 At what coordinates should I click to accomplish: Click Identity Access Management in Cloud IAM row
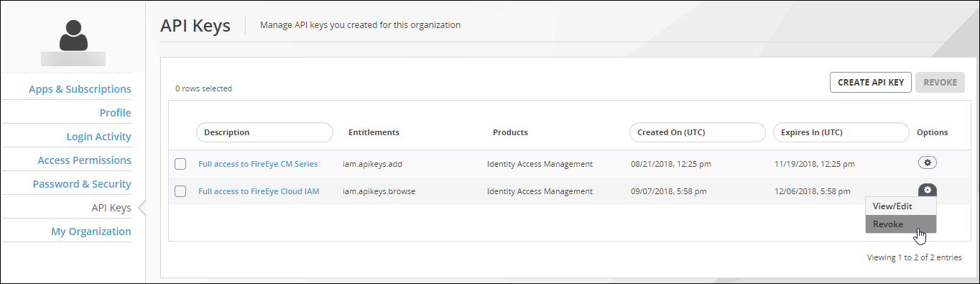coord(540,191)
